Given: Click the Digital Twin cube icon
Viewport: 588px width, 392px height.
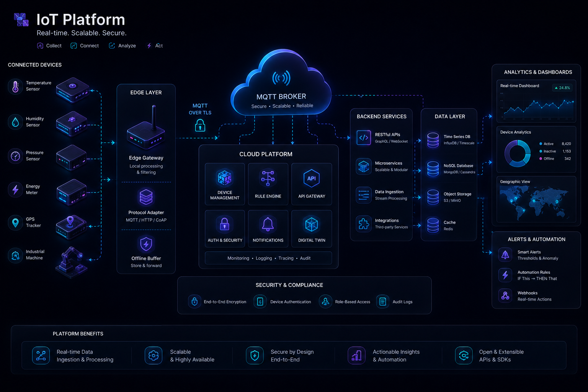Looking at the screenshot, I should (312, 224).
